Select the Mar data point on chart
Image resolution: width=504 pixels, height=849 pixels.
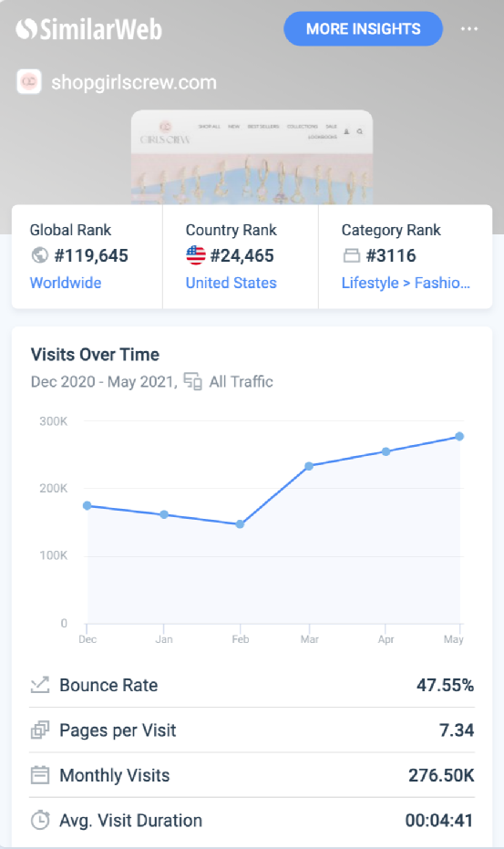pos(309,466)
